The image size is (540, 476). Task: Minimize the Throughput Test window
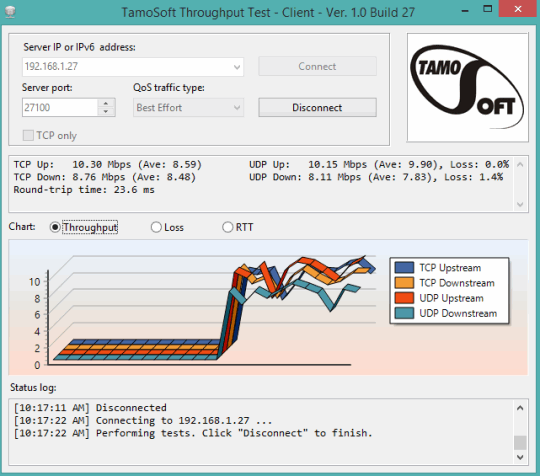[x=465, y=10]
